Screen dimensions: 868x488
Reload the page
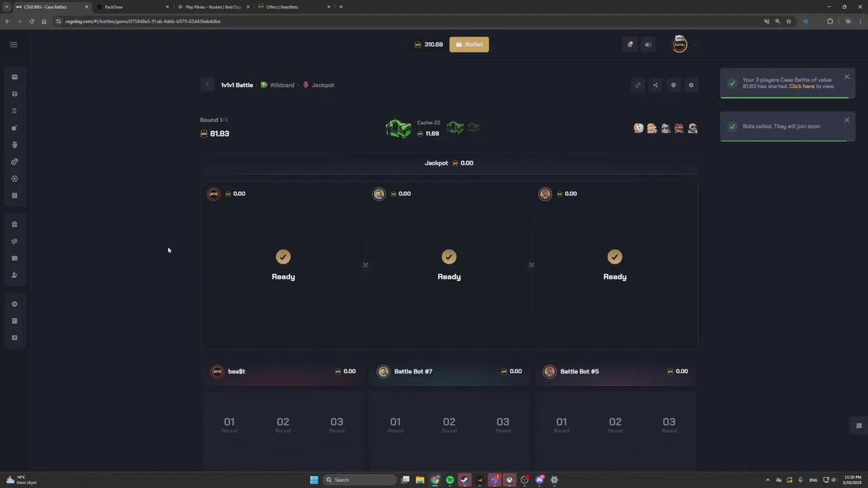coord(31,21)
